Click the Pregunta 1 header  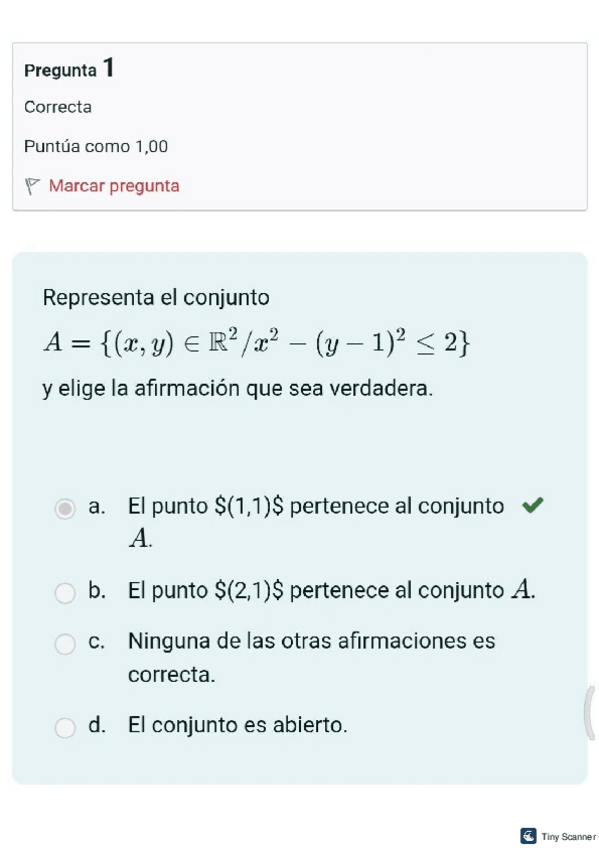[66, 69]
